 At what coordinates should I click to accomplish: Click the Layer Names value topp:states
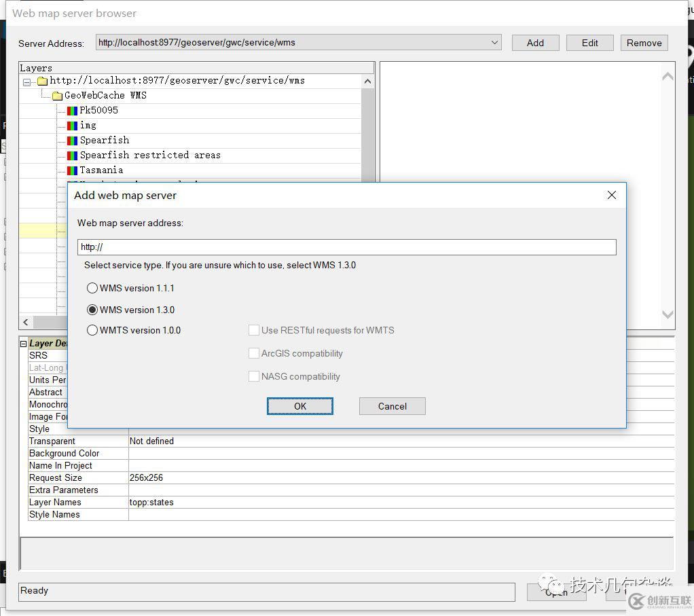click(151, 503)
